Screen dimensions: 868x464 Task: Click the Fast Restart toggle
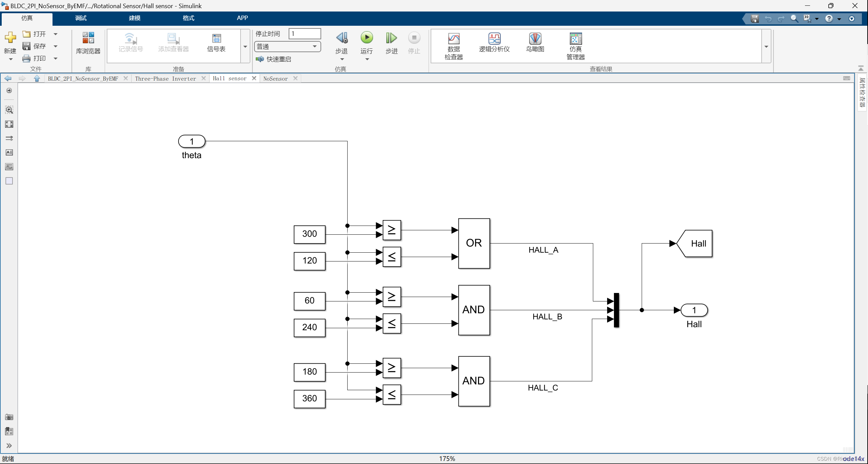[273, 59]
